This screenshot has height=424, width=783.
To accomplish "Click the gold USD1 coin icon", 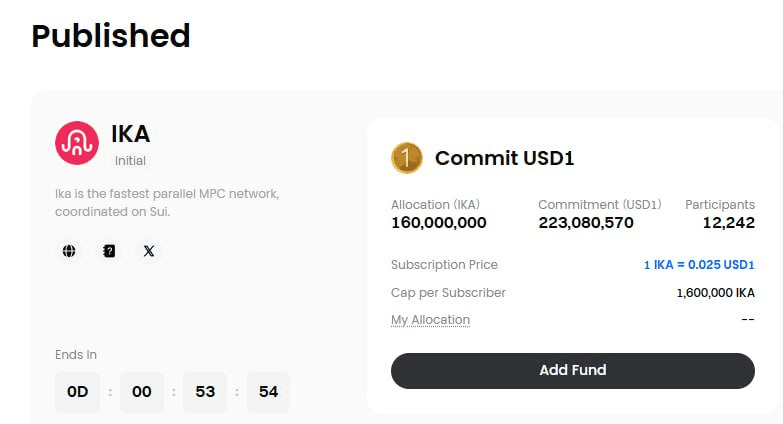I will click(406, 158).
